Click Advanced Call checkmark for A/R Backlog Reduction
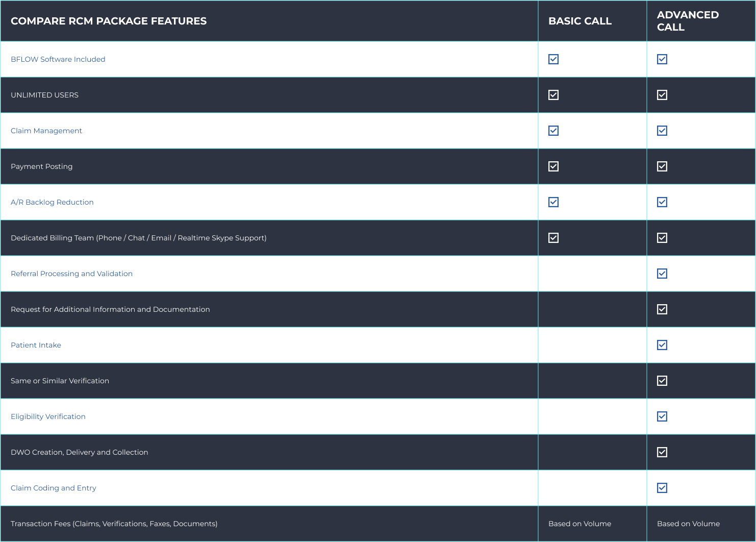Image resolution: width=756 pixels, height=542 pixels. (662, 202)
